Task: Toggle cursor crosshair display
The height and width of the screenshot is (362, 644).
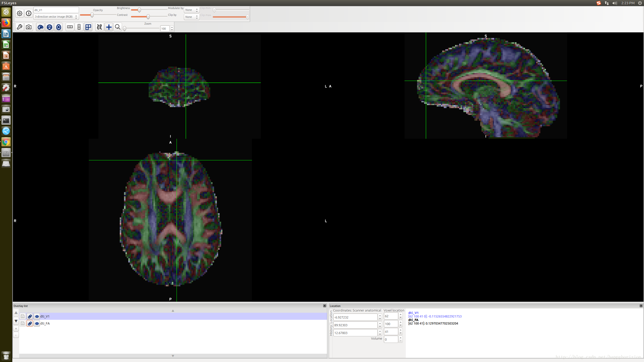Action: click(x=109, y=27)
